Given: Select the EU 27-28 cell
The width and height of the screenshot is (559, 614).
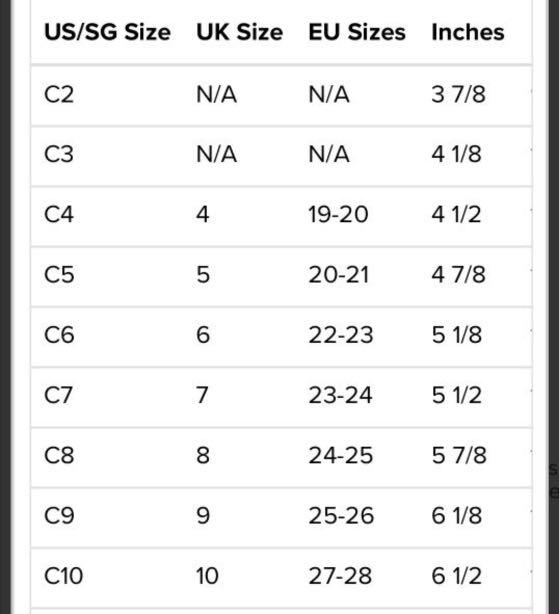Looking at the screenshot, I should pos(340,576).
